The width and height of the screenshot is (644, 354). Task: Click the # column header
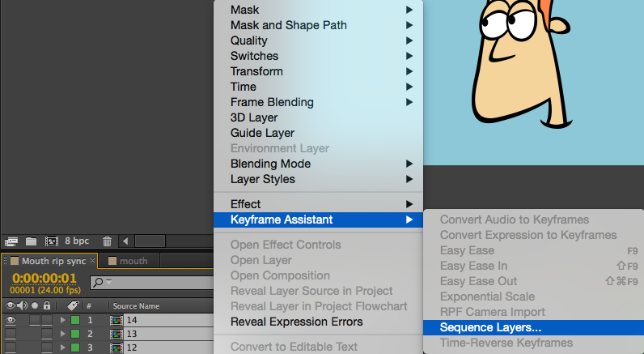point(89,306)
